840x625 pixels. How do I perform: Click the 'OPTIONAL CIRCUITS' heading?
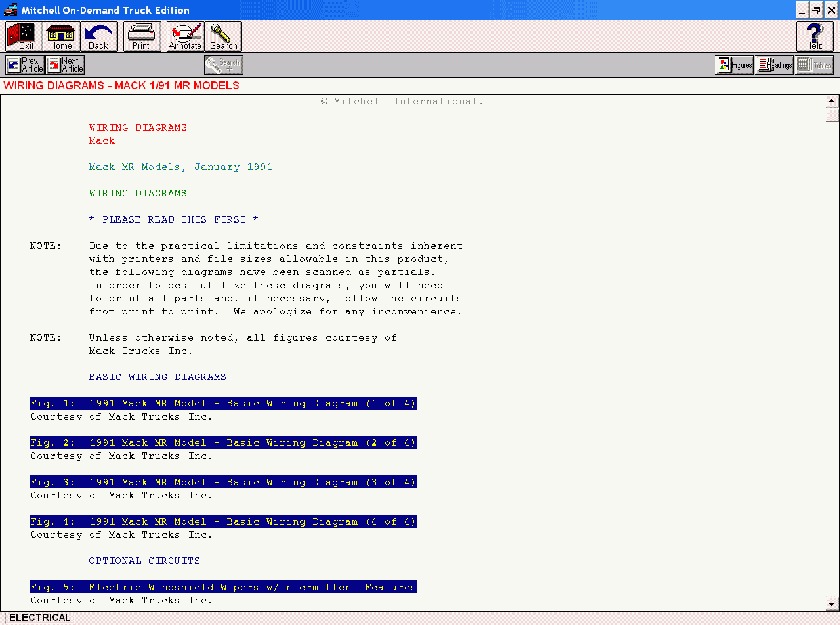(x=144, y=561)
